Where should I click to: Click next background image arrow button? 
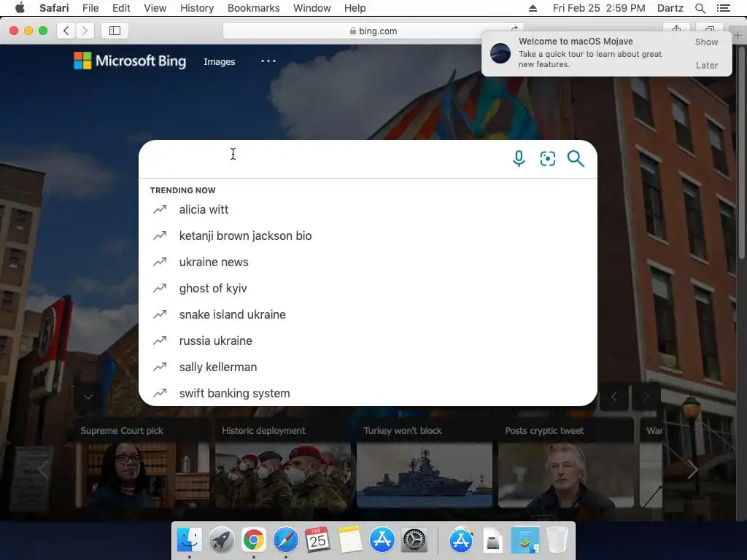[x=646, y=397]
